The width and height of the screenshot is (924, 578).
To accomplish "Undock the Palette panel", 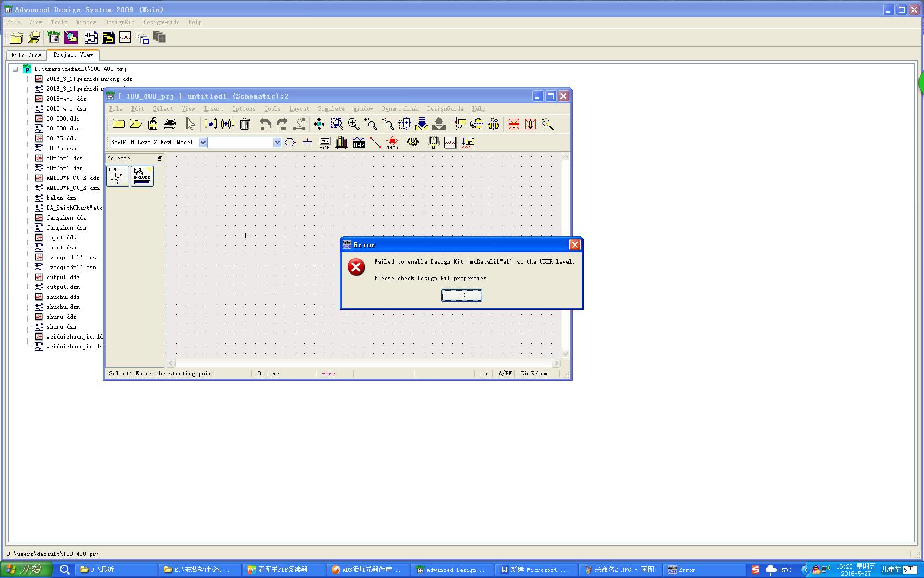I will point(159,158).
